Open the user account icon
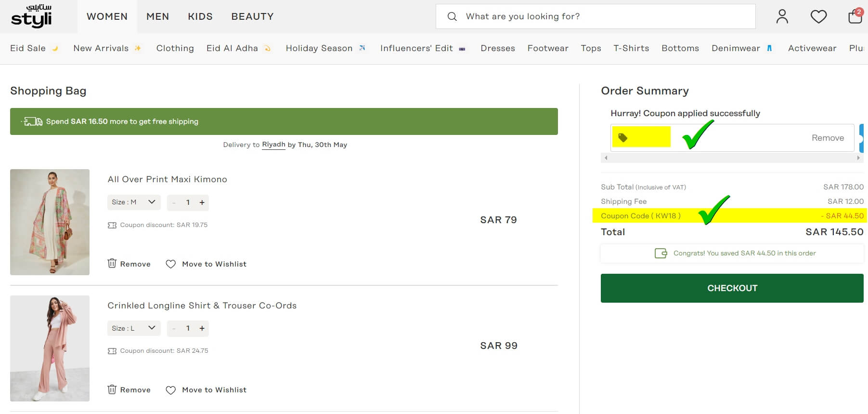This screenshot has height=414, width=868. 782,17
